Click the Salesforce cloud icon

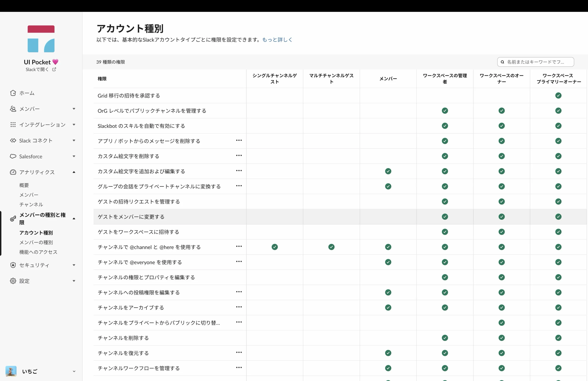[13, 156]
